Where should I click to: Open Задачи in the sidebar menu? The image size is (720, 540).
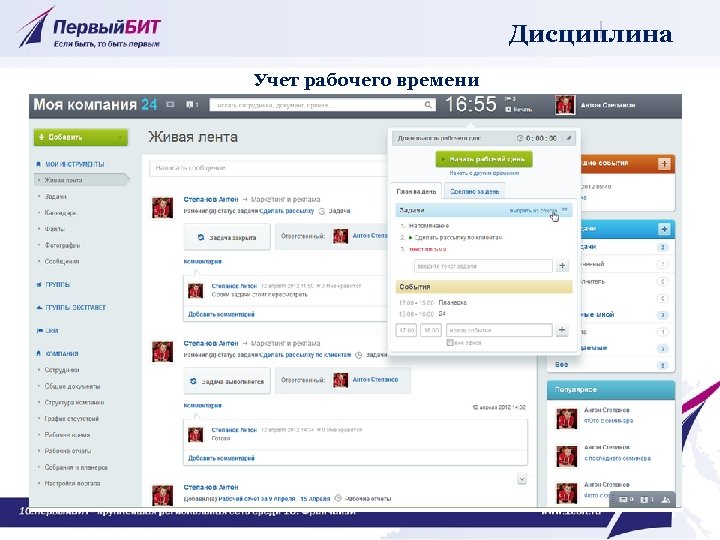pyautogui.click(x=55, y=197)
